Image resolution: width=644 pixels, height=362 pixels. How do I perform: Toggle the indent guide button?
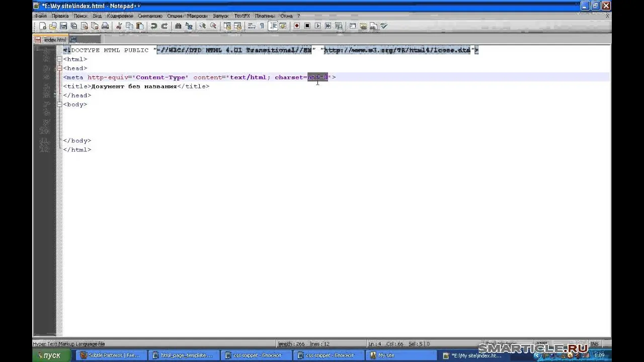tap(273, 26)
